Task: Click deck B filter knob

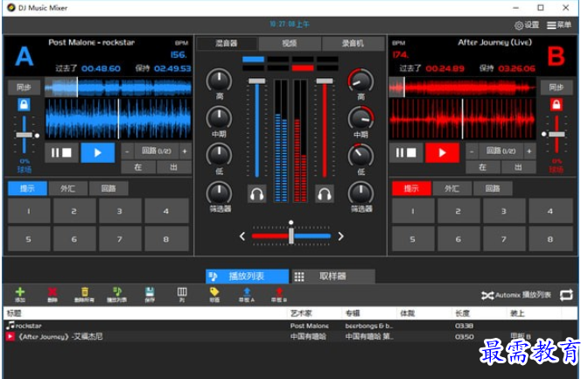Action: point(360,193)
